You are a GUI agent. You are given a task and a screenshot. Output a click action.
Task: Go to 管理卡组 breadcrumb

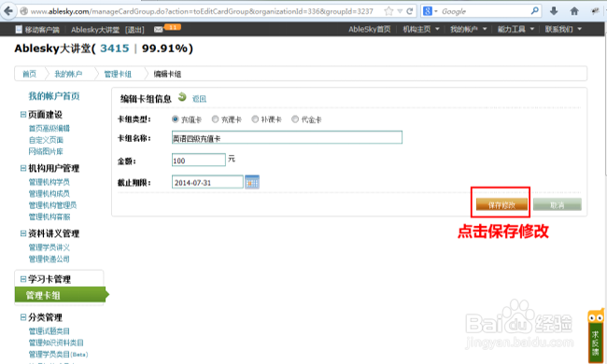(118, 74)
